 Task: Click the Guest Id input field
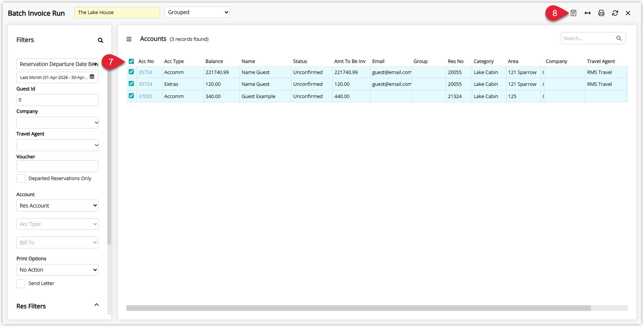tap(57, 100)
